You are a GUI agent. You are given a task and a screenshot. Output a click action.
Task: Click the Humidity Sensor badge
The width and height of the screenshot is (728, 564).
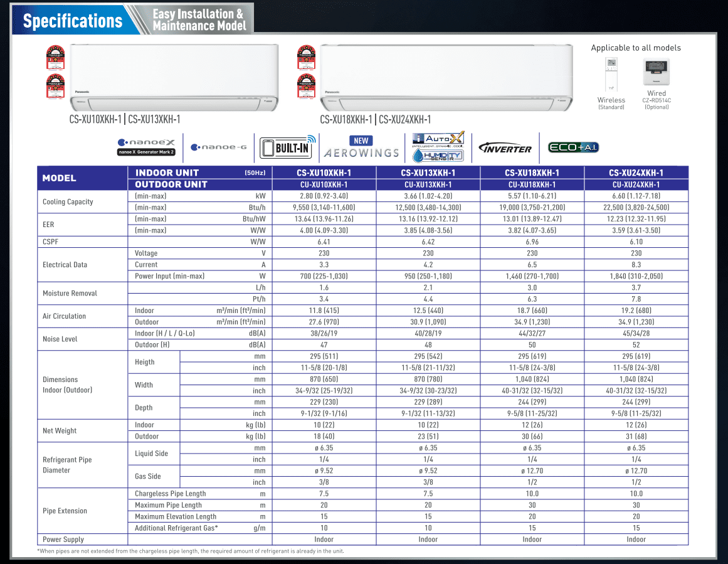(438, 156)
